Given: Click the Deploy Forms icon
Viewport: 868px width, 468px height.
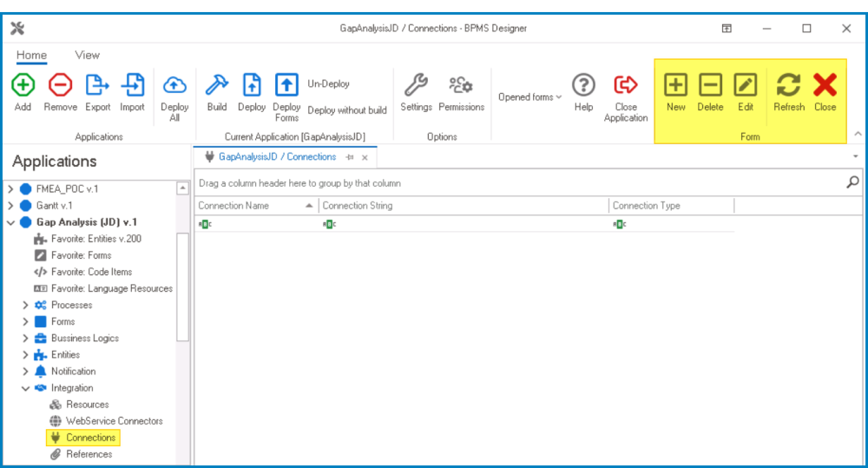Looking at the screenshot, I should [286, 85].
